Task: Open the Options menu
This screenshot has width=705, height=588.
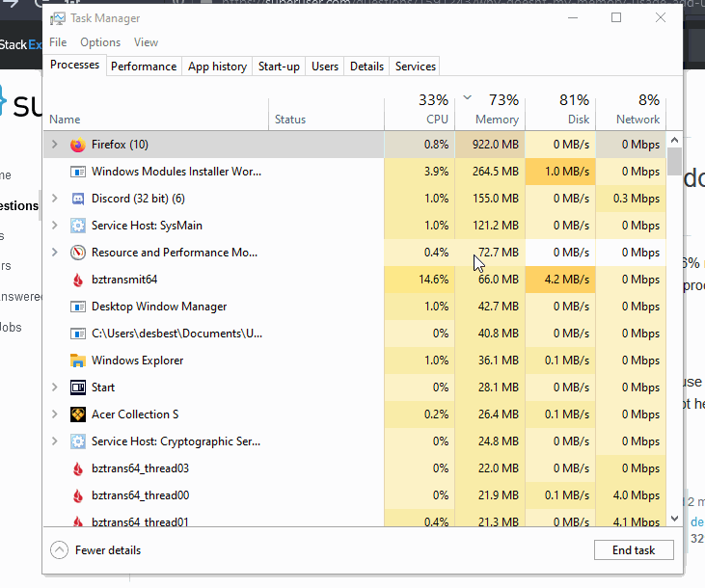Action: click(x=100, y=42)
